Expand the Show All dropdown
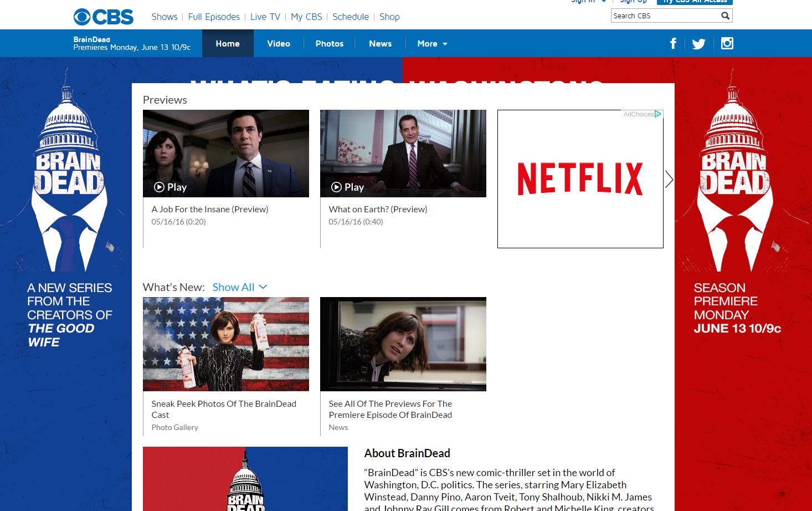Screen dimensions: 812x511 point(240,287)
